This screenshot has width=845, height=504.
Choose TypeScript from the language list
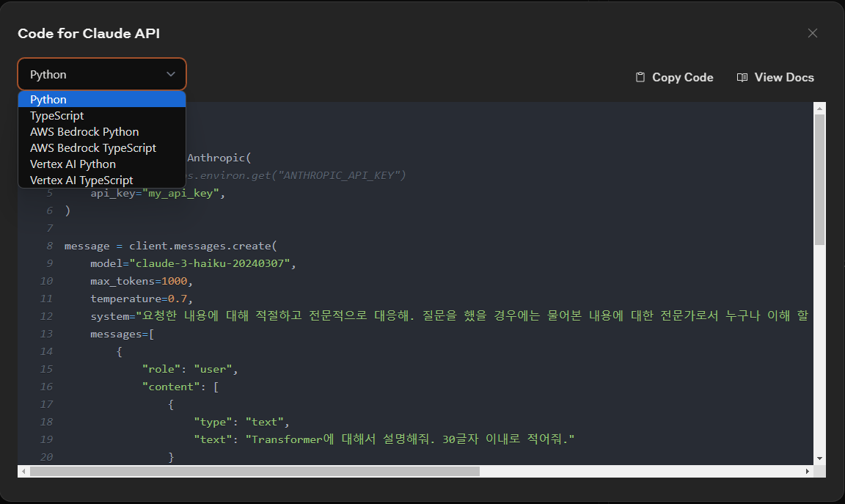102,115
